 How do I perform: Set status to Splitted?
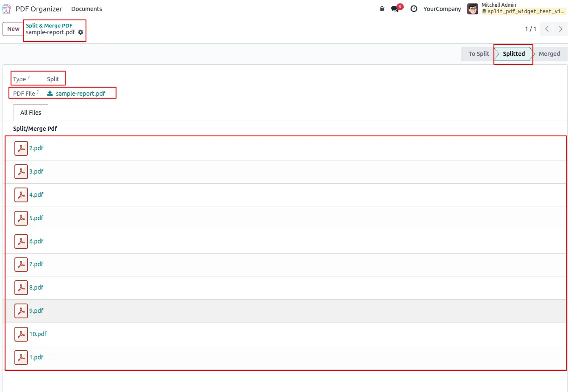click(x=514, y=54)
